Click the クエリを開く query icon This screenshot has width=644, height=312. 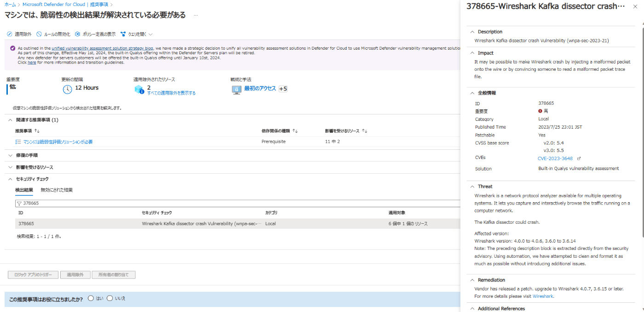tap(123, 34)
